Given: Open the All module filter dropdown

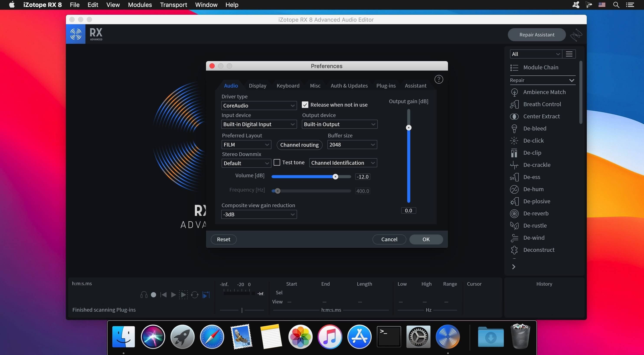Looking at the screenshot, I should (536, 54).
